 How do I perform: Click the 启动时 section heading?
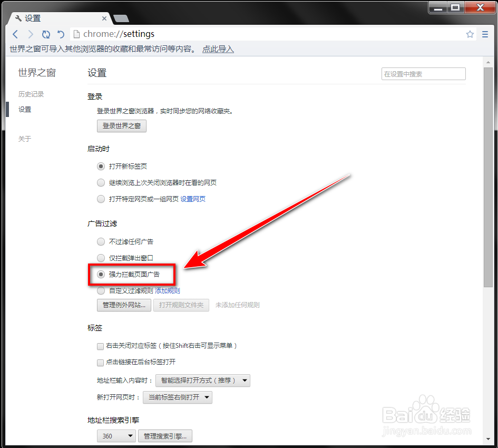click(99, 149)
